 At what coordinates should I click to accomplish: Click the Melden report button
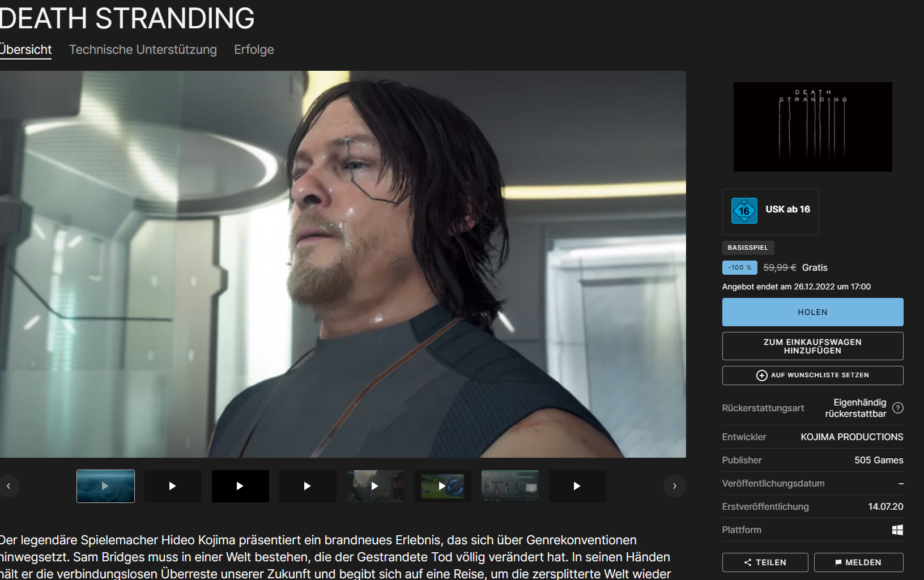858,562
